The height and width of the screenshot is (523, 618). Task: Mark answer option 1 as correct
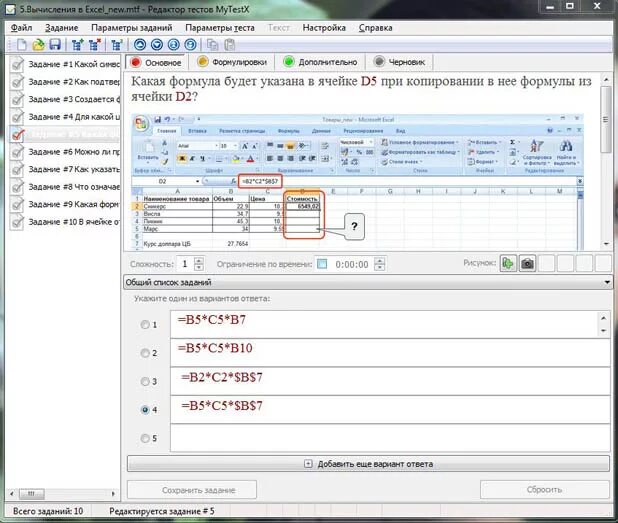coord(145,324)
